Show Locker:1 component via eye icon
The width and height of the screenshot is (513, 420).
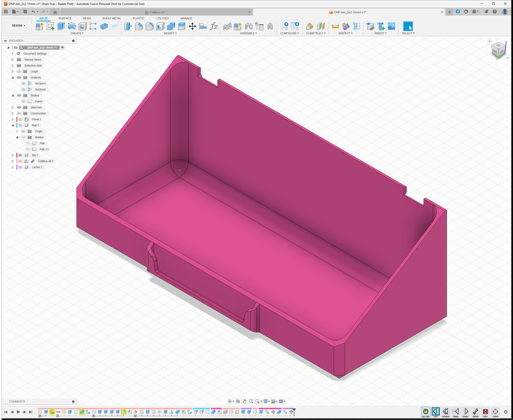20,167
